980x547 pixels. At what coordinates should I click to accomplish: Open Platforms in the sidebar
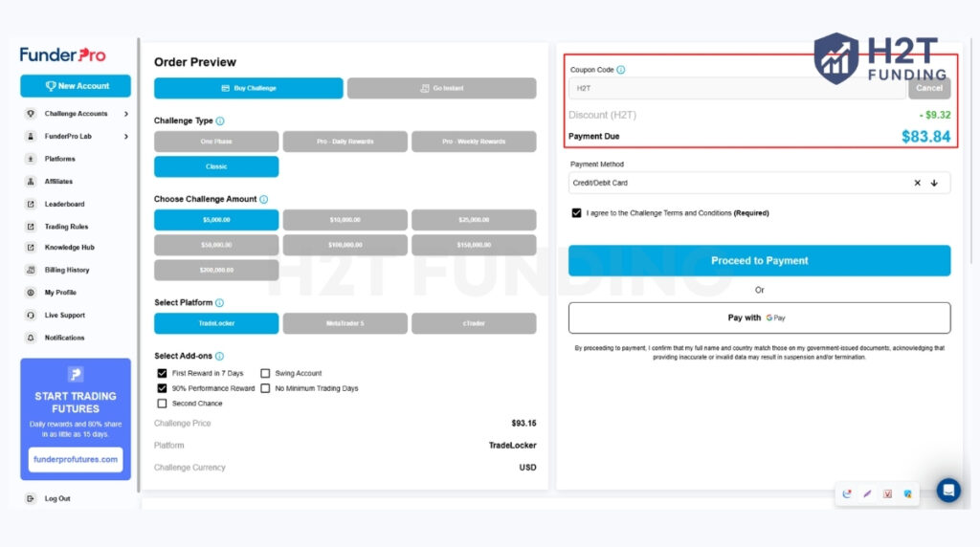coord(60,159)
